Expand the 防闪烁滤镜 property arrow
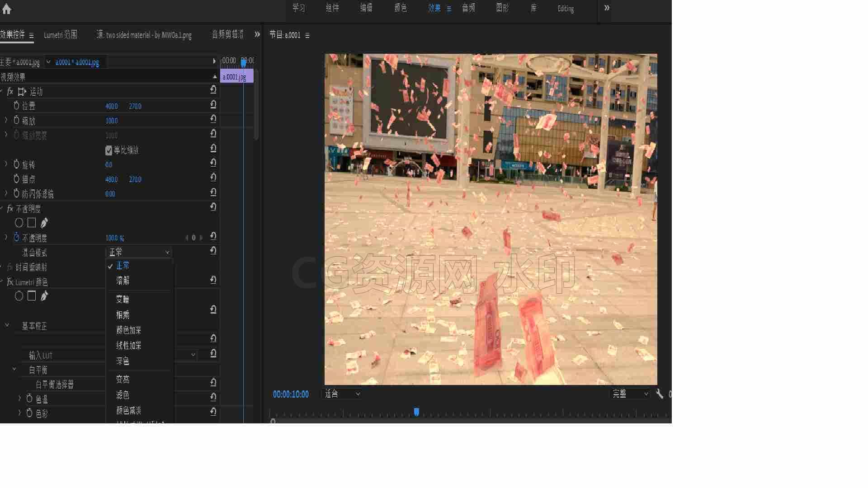The width and height of the screenshot is (868, 488). [x=6, y=193]
